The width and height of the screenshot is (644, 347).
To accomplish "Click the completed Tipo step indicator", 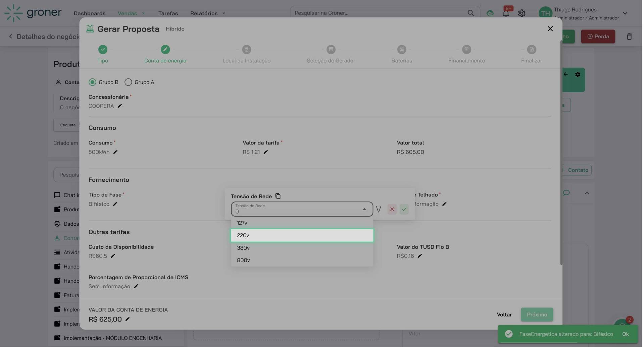I will pos(102,49).
